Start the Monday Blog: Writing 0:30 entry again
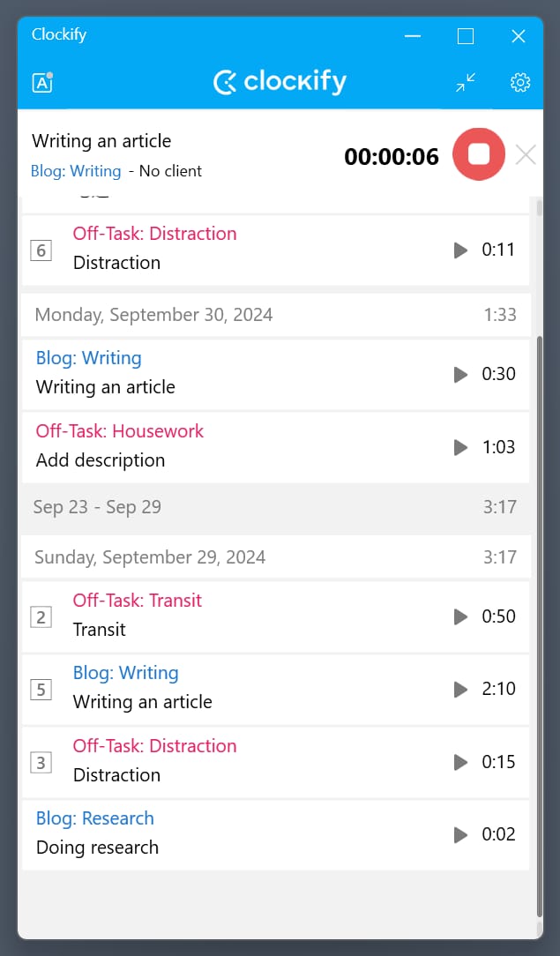560x956 pixels. 460,374
